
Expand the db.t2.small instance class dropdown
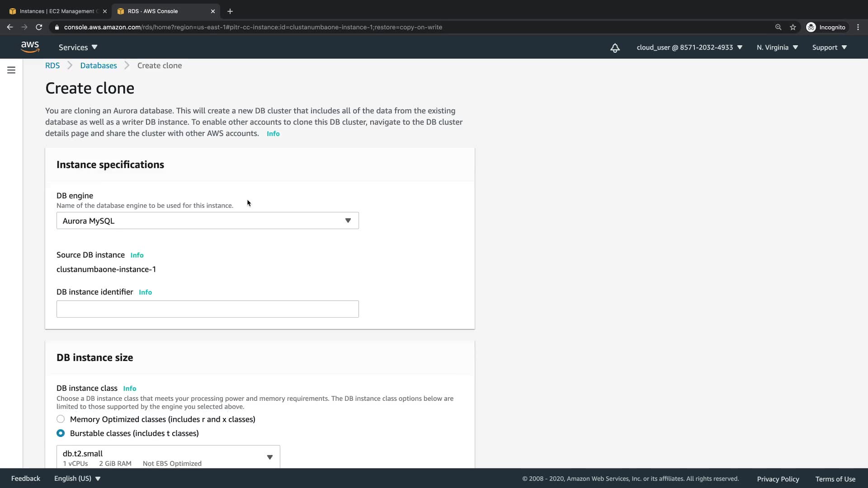pyautogui.click(x=168, y=457)
